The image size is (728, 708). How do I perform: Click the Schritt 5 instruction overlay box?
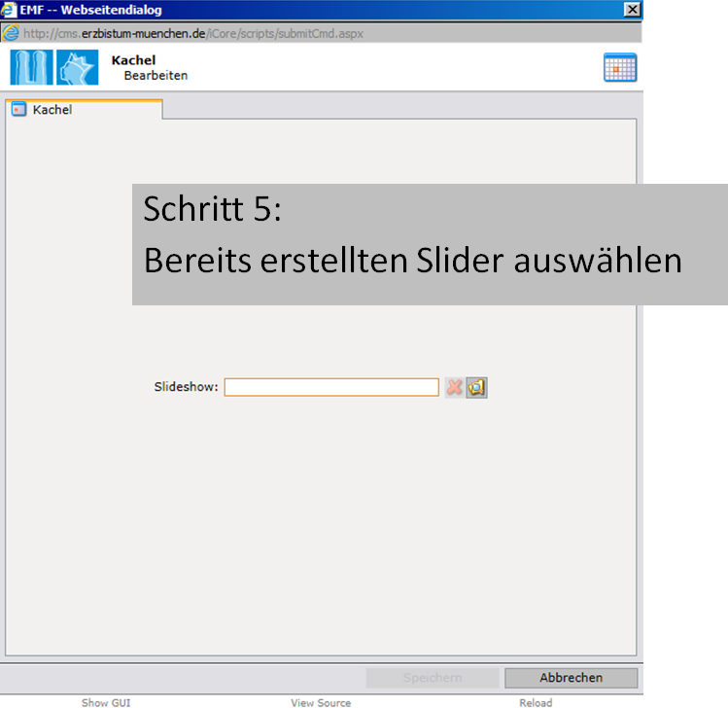(x=430, y=244)
